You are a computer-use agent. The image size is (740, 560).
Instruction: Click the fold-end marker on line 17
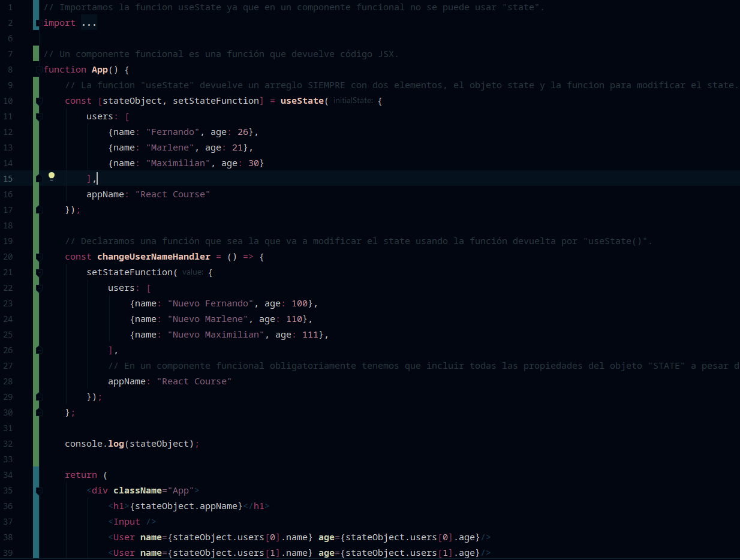pos(39,210)
